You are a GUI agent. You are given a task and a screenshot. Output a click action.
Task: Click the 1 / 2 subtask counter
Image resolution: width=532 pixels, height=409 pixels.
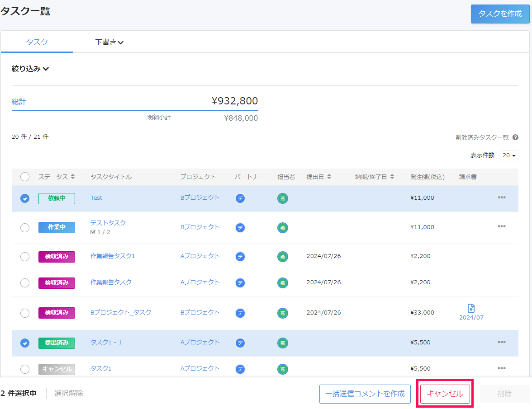[100, 232]
